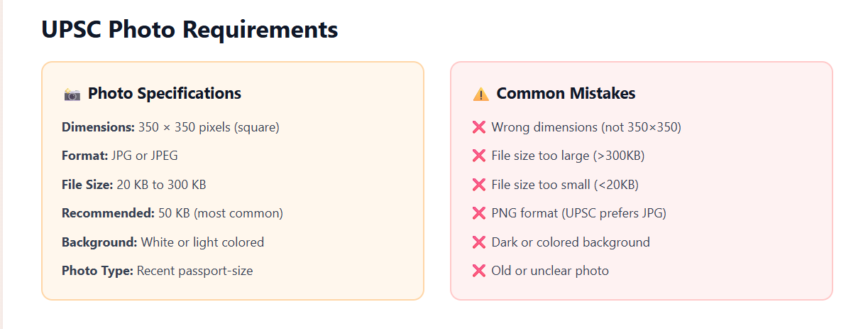This screenshot has width=868, height=329.
Task: Click the red X beside File size too large
Action: pyautogui.click(x=478, y=156)
